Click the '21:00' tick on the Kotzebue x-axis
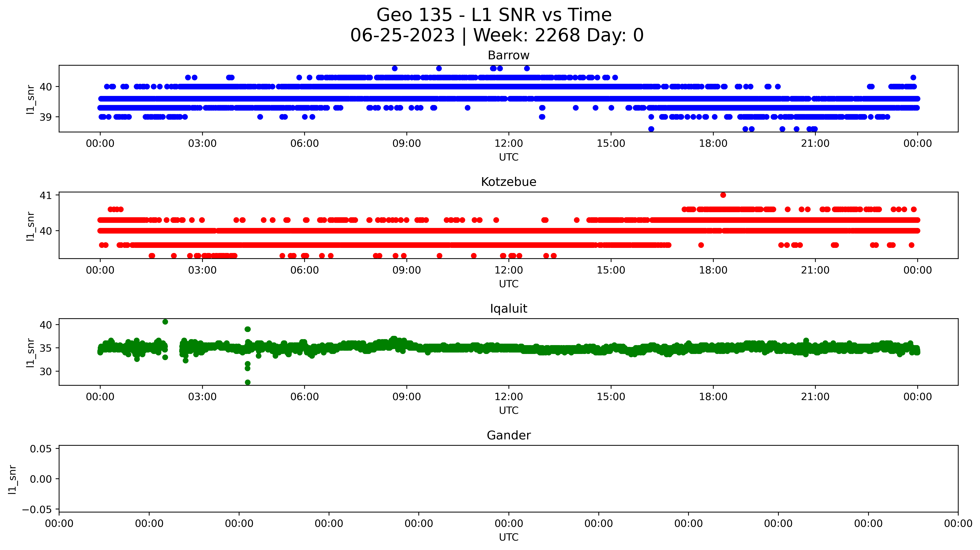The image size is (980, 550). (815, 270)
